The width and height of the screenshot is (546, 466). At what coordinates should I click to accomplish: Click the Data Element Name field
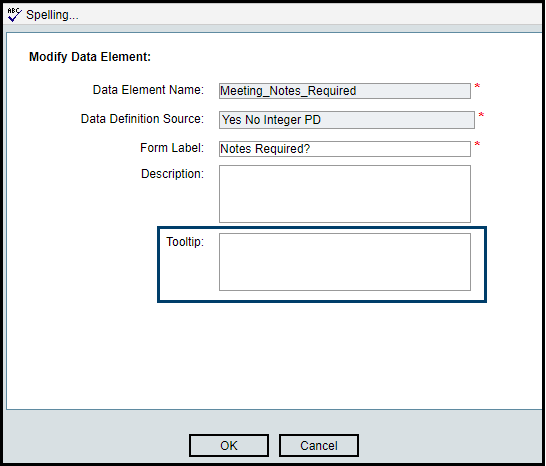coord(345,91)
